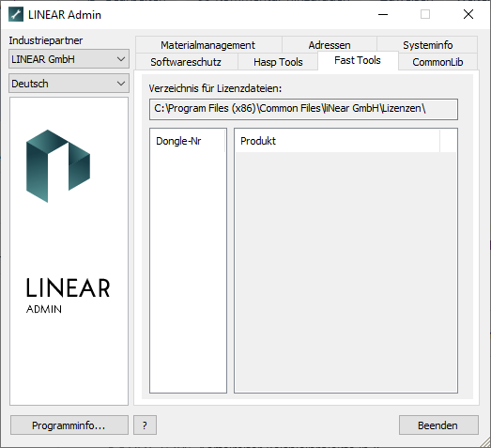Open the Materialmanagement tab
This screenshot has height=448, width=491.
[x=208, y=45]
